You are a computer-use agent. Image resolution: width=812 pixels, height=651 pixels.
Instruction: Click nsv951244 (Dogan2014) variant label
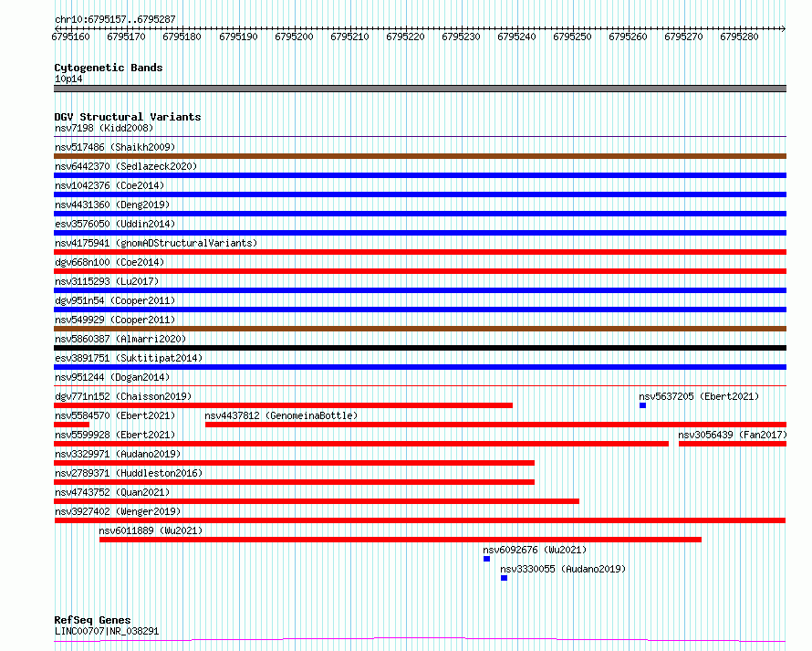112,377
